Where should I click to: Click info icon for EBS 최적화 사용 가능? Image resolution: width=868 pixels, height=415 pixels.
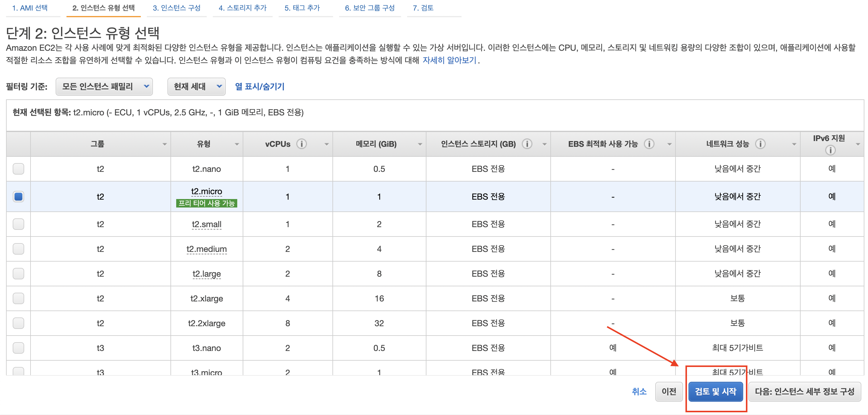click(649, 144)
